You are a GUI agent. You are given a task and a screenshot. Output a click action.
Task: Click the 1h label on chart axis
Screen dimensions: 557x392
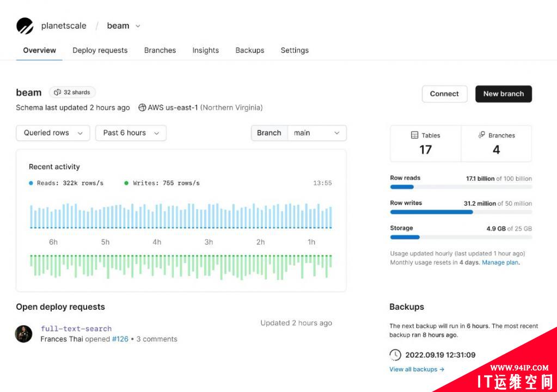(x=311, y=242)
